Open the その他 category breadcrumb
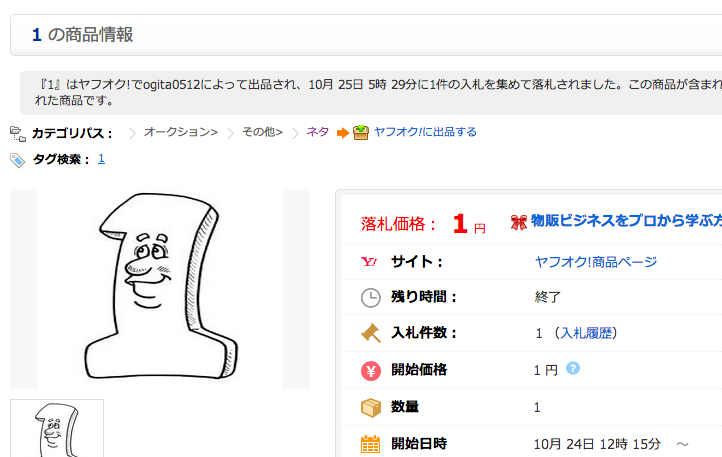Image resolution: width=722 pixels, height=457 pixels. (x=262, y=132)
